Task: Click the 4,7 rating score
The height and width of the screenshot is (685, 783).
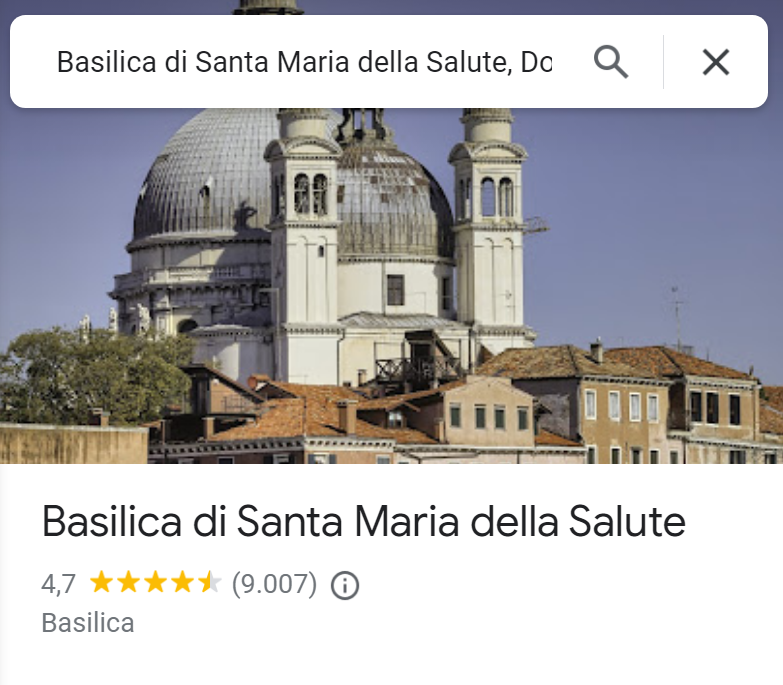Action: coord(58,584)
